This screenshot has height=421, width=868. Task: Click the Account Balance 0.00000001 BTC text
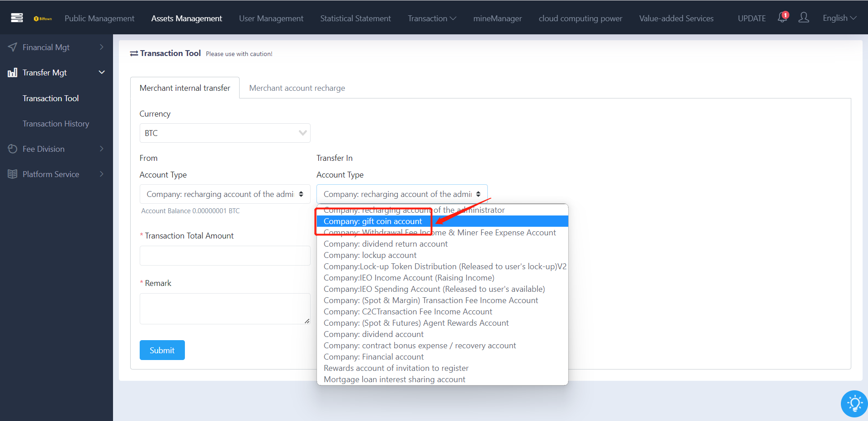pyautogui.click(x=190, y=211)
